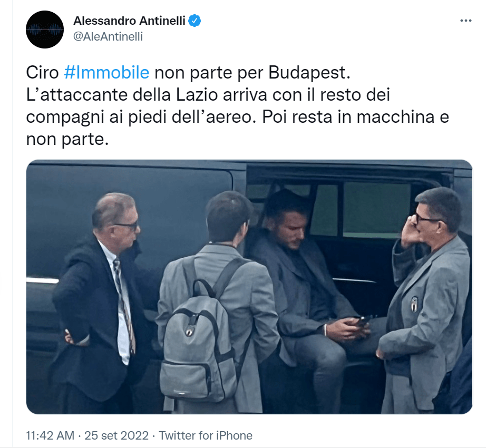Open the @AleAntinelli handle link
486x448 pixels.
[108, 36]
